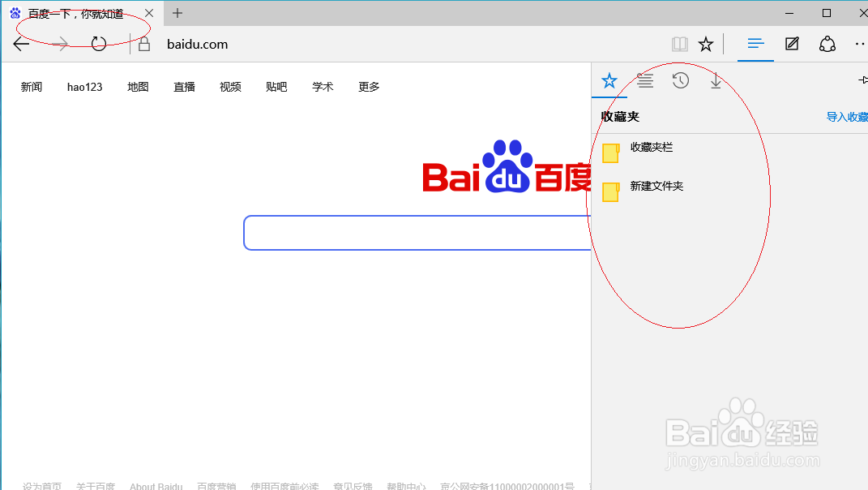Close the 百度一下 tab
The width and height of the screenshot is (868, 490).
[x=149, y=13]
